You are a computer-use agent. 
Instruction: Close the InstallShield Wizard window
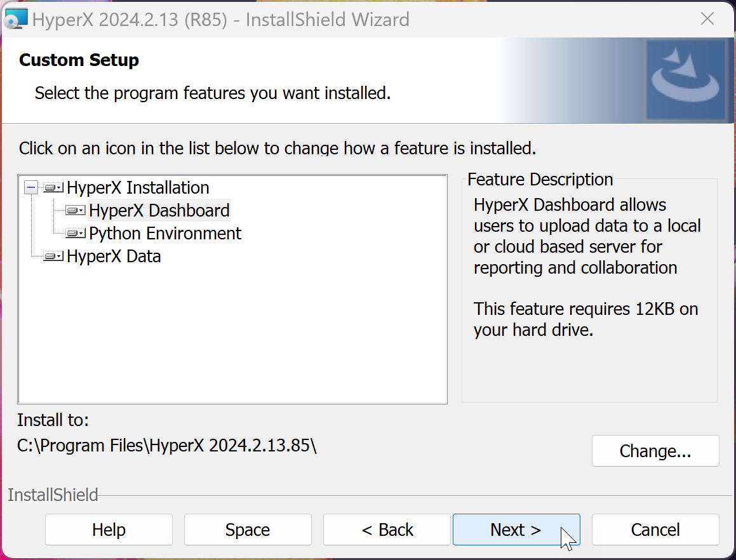(707, 19)
